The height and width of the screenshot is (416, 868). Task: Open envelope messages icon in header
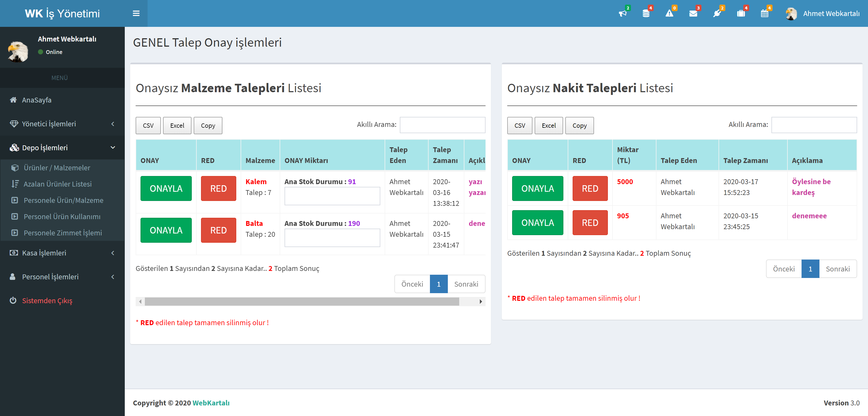tap(693, 14)
